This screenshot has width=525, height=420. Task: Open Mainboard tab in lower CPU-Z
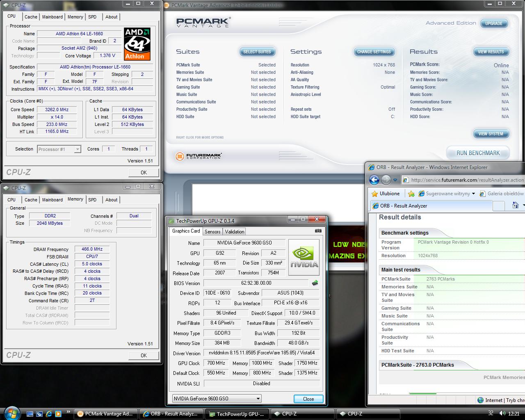(52, 200)
